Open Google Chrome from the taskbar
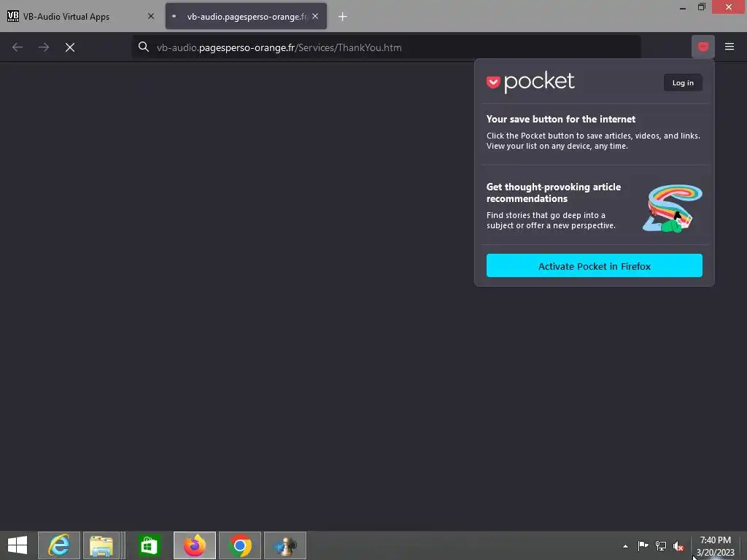The height and width of the screenshot is (560, 747). coord(239,545)
